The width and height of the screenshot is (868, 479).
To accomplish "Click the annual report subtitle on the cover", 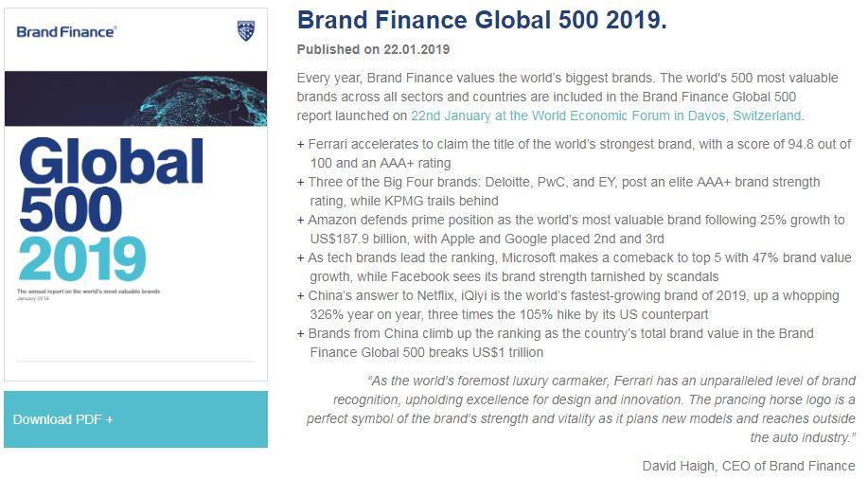I will coord(88,292).
